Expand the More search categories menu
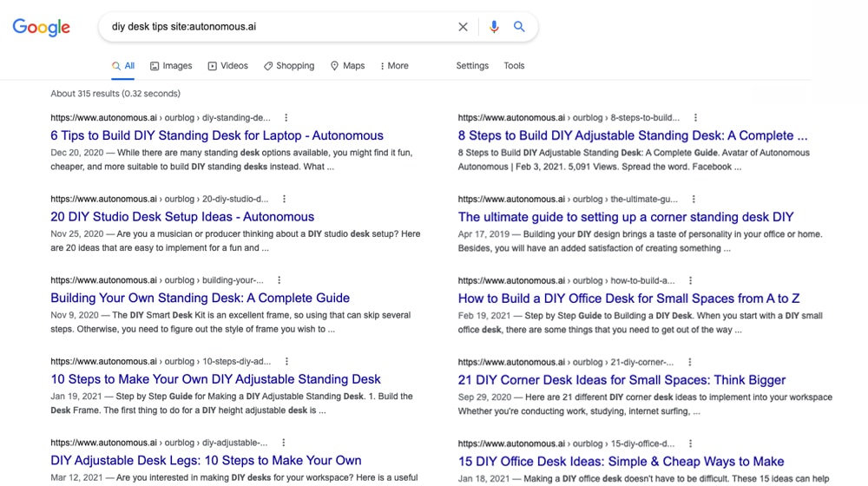Image resolution: width=868 pixels, height=486 pixels. 394,66
